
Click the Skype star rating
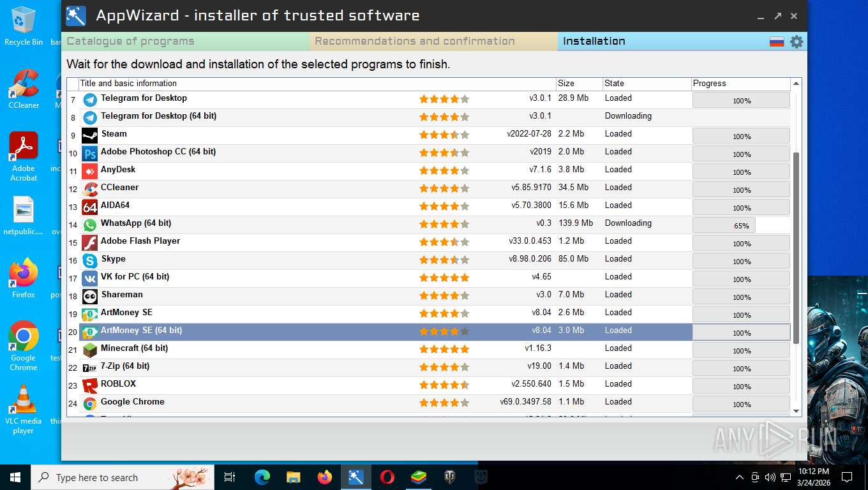444,260
